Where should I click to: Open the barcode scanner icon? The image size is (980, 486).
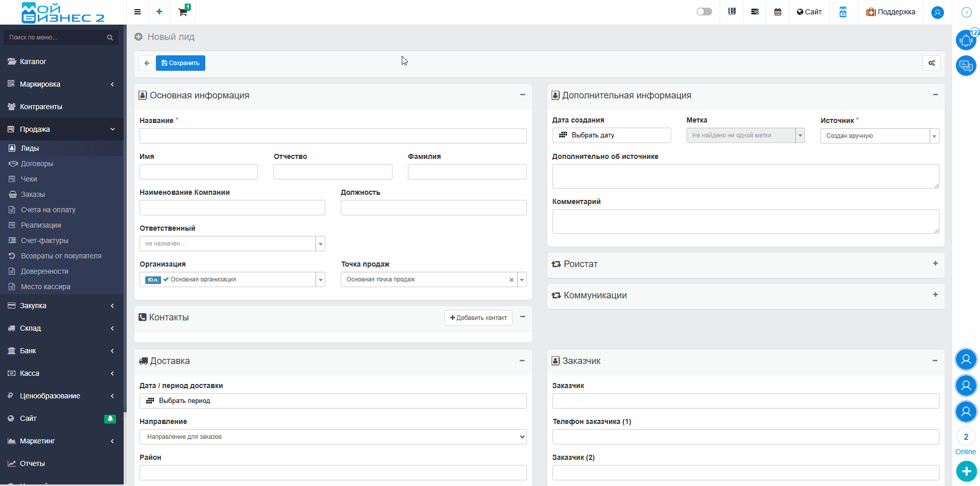(x=732, y=12)
